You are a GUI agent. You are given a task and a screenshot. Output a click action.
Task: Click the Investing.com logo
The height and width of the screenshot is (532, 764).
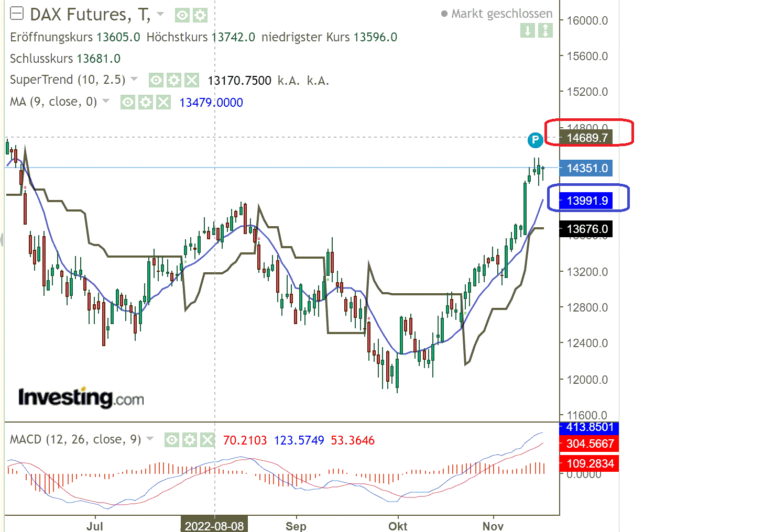click(x=81, y=397)
